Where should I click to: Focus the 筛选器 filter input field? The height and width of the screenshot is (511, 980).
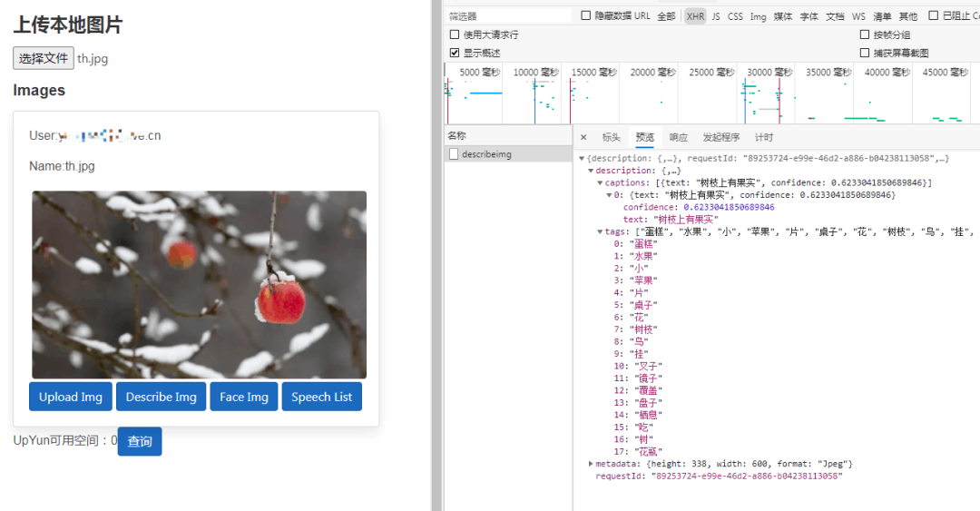tap(507, 15)
